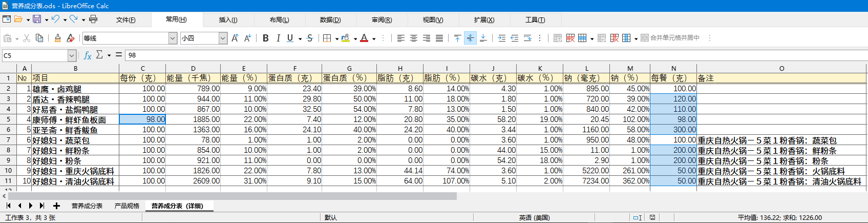Expand the borders dropdown arrow
This screenshot has width=868, height=223.
337,38
